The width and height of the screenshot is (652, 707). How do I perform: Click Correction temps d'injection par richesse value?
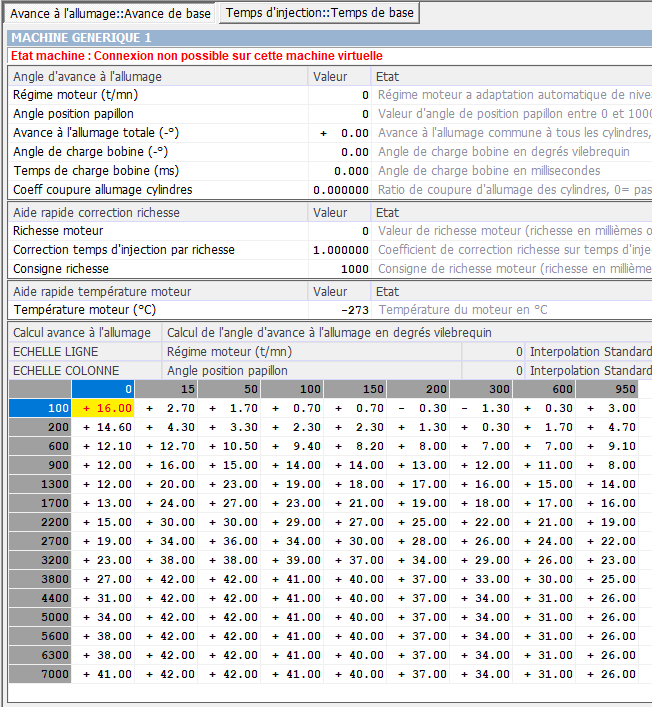click(x=340, y=250)
